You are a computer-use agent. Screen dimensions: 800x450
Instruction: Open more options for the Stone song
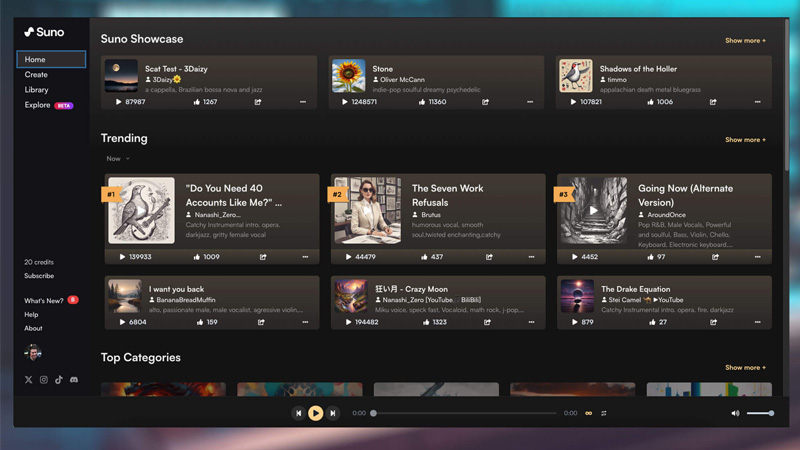point(530,102)
